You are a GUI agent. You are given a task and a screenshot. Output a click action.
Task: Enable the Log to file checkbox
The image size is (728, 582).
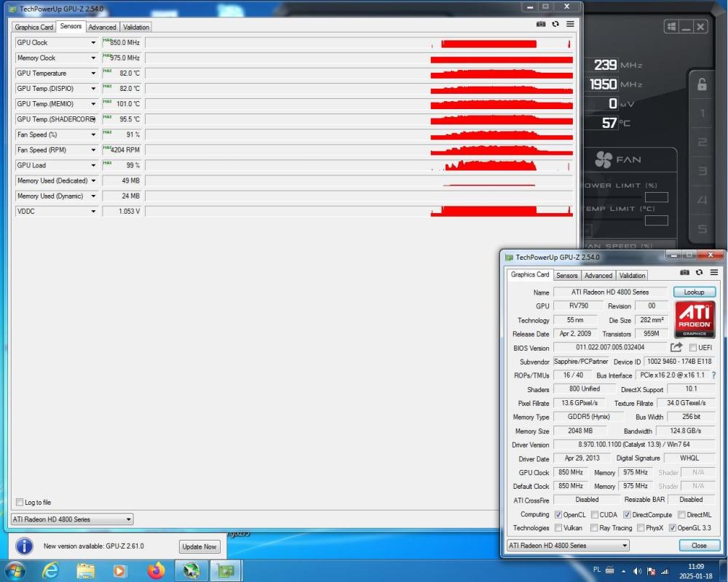(x=20, y=502)
